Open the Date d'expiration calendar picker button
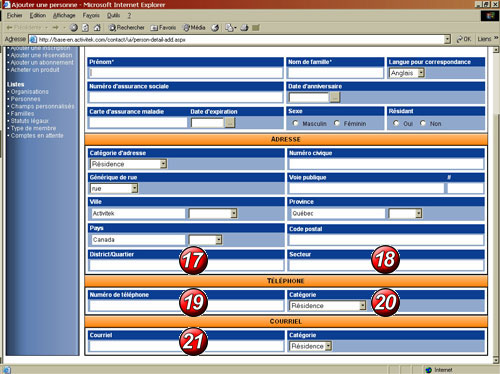 230,123
